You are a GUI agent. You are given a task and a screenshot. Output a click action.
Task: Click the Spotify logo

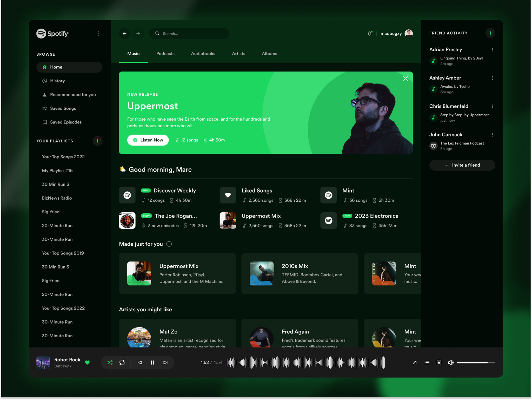click(x=53, y=34)
